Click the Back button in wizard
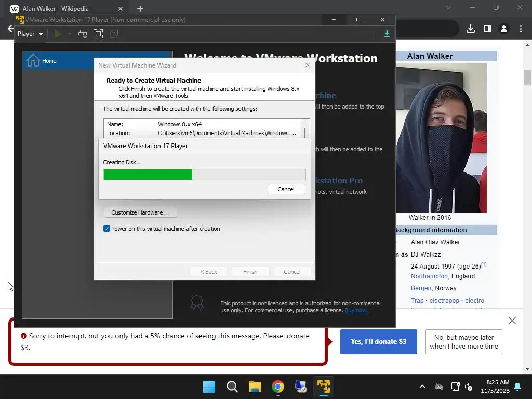This screenshot has width=532, height=399. pyautogui.click(x=208, y=272)
